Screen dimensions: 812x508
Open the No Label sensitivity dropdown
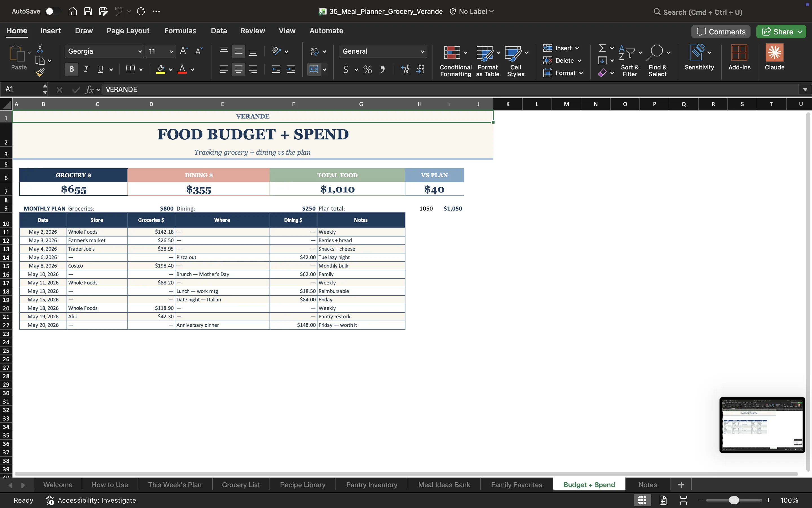click(472, 11)
